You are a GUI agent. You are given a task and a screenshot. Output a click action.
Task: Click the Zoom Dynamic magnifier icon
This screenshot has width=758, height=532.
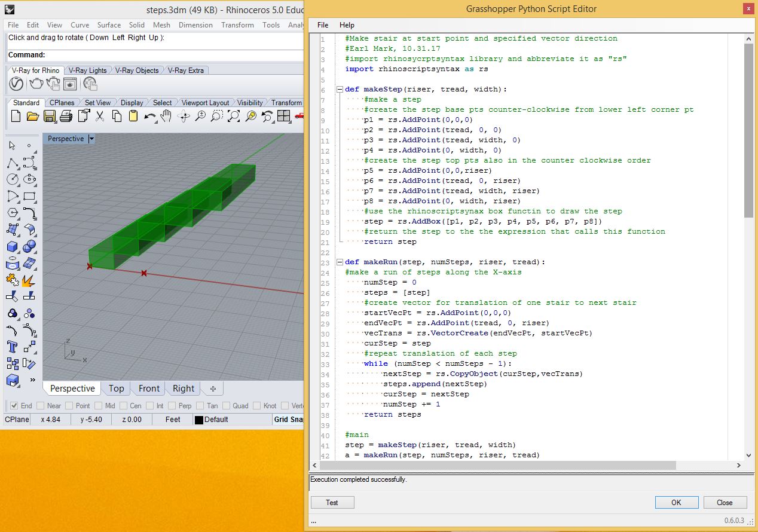[x=200, y=116]
